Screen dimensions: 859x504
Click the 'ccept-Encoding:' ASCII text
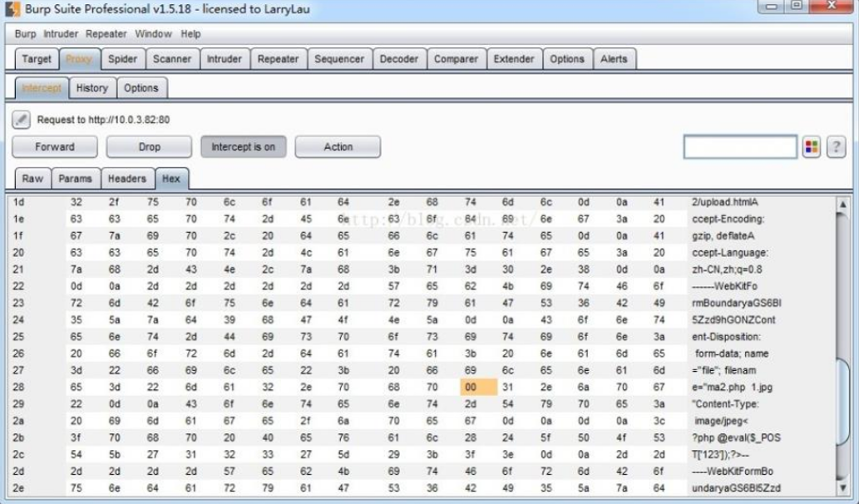728,219
